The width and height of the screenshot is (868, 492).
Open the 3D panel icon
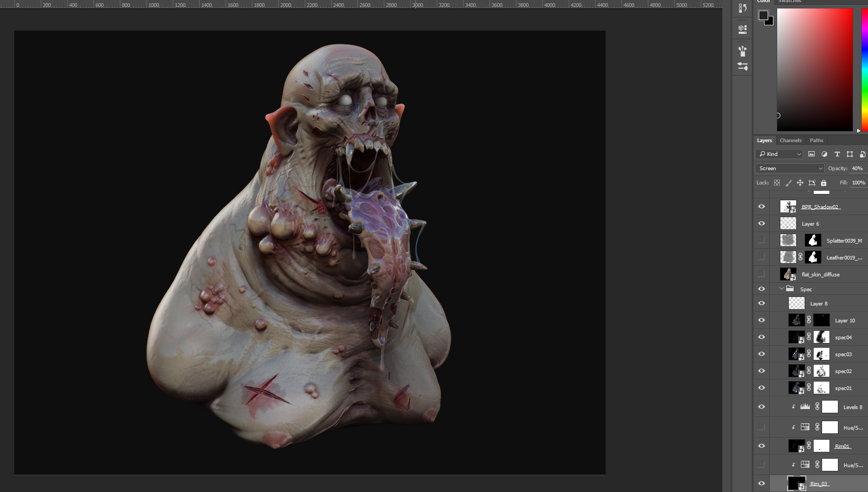[x=742, y=29]
